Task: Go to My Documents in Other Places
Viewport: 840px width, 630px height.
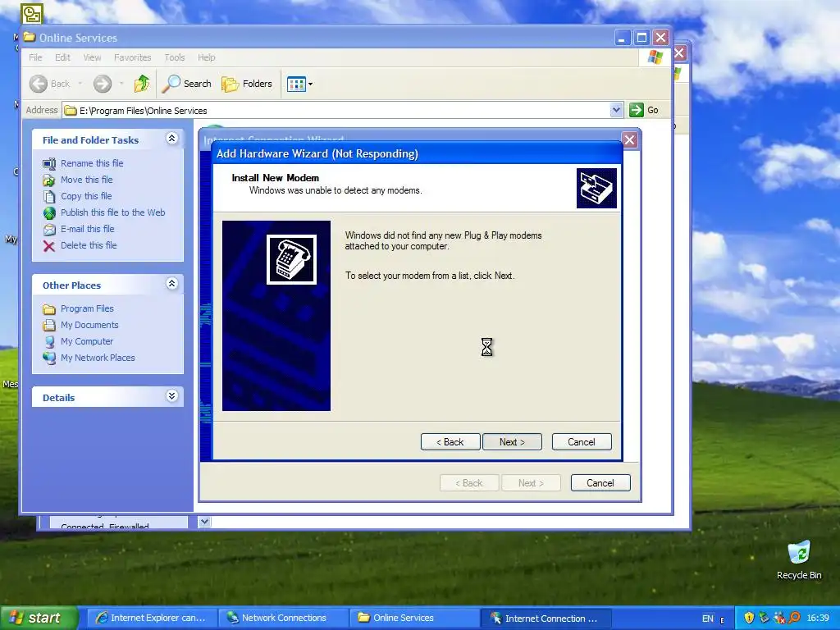Action: click(x=89, y=325)
